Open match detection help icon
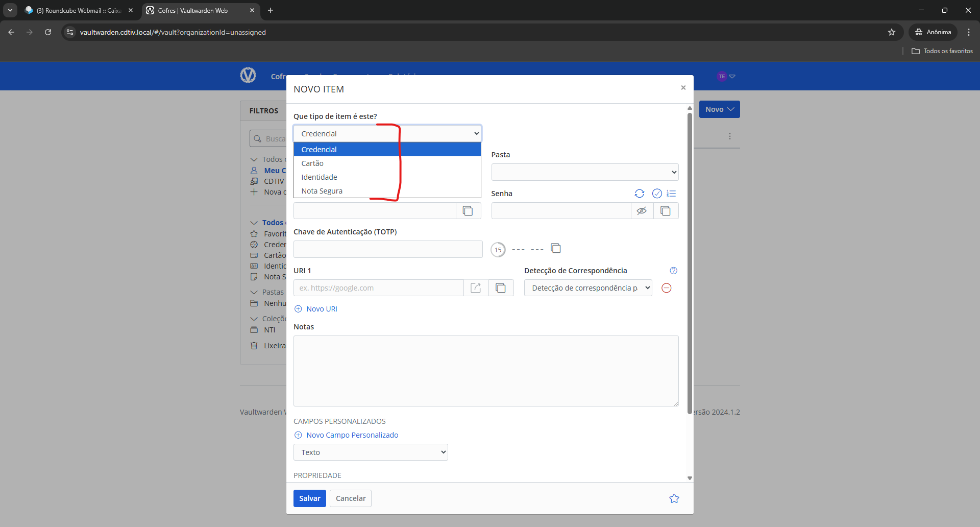Screen dimensions: 980x527 (673, 271)
